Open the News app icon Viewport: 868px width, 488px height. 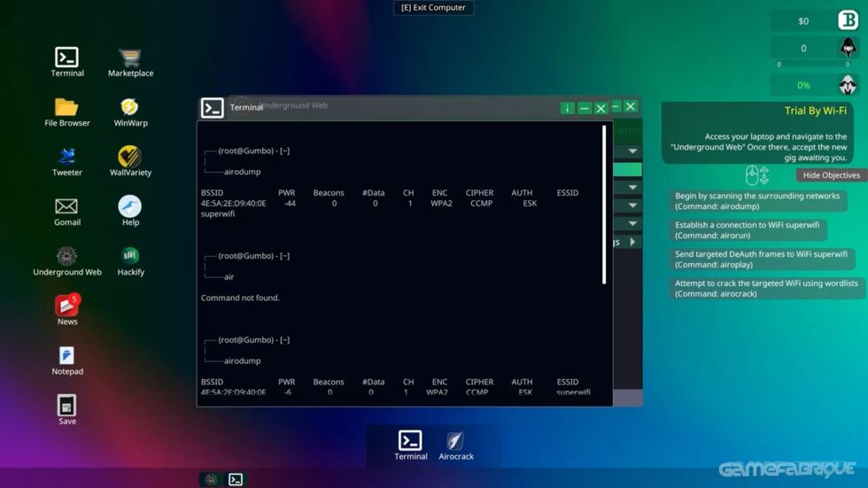point(67,306)
